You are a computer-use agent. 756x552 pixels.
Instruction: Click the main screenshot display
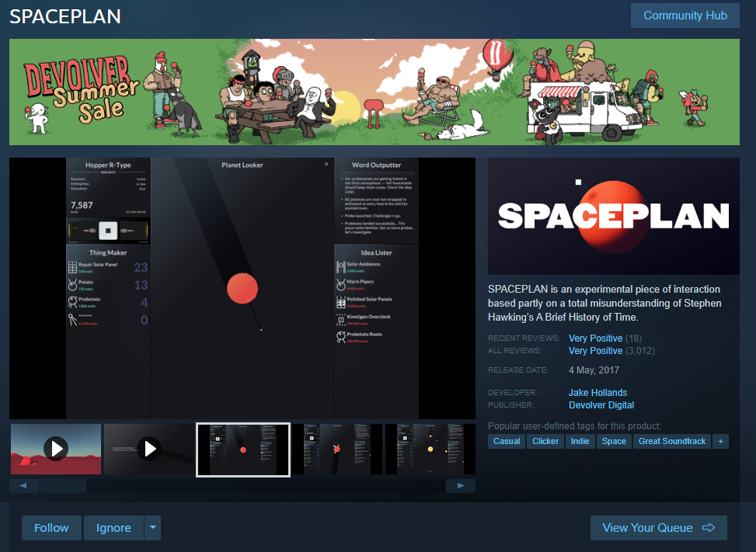(242, 288)
